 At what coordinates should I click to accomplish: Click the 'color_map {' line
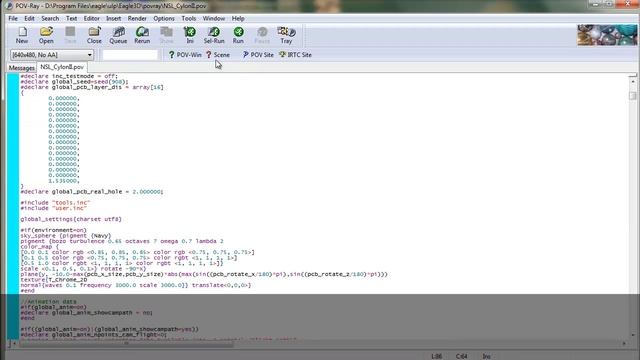[40, 247]
